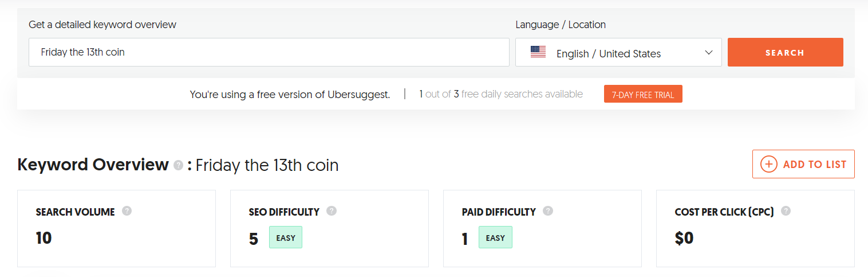The height and width of the screenshot is (277, 868).
Task: Click the help icon after Keyword Overview heading
Action: point(178,165)
